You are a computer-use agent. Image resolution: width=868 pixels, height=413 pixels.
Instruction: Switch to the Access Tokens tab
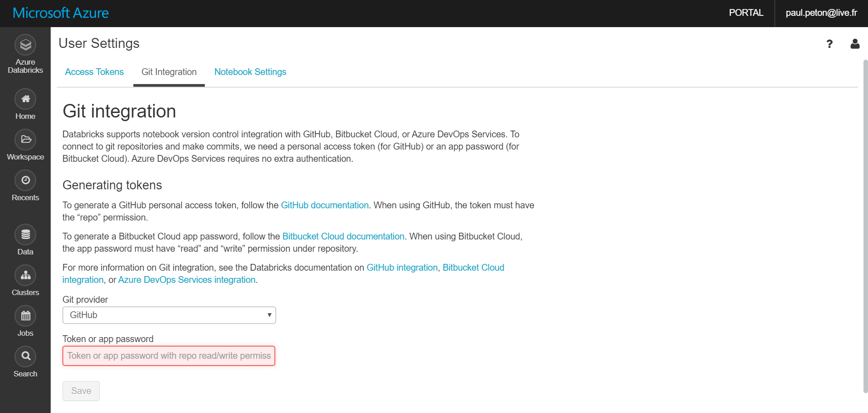tap(94, 72)
